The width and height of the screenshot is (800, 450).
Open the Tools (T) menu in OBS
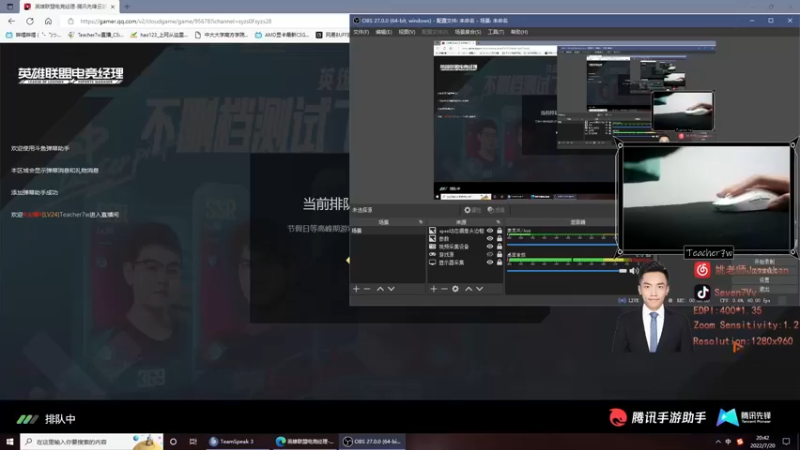pos(495,32)
